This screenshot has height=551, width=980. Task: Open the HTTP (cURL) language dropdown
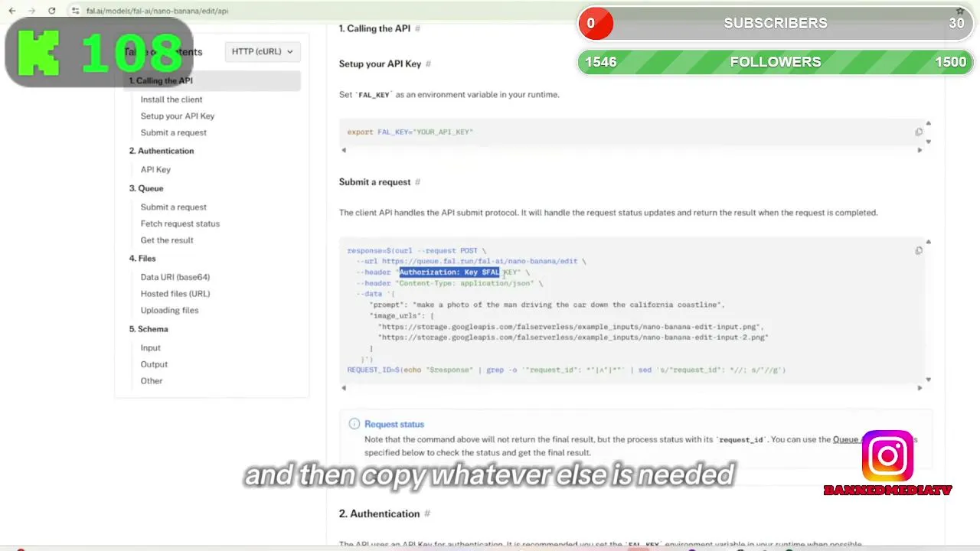[x=262, y=51]
